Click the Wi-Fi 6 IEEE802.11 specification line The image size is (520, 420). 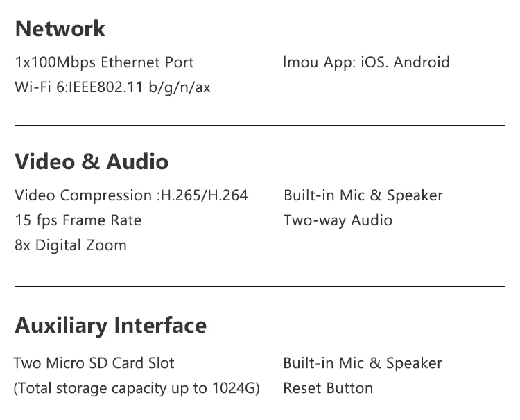112,87
